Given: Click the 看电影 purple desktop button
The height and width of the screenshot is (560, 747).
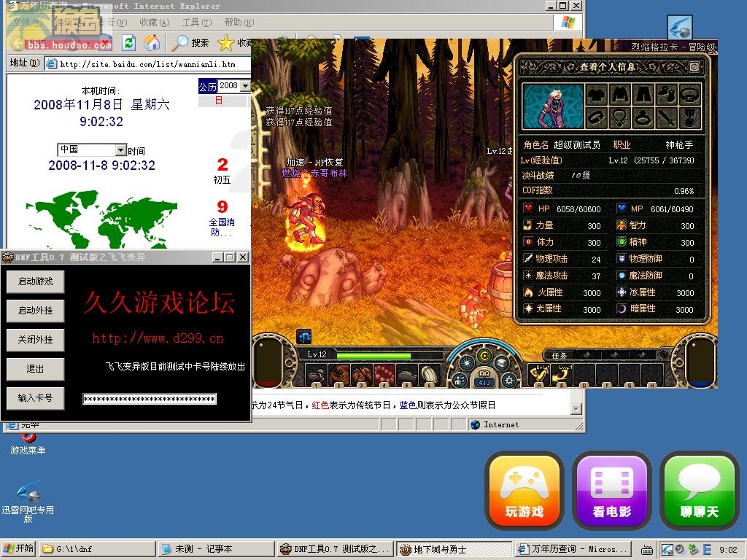Looking at the screenshot, I should [x=612, y=491].
